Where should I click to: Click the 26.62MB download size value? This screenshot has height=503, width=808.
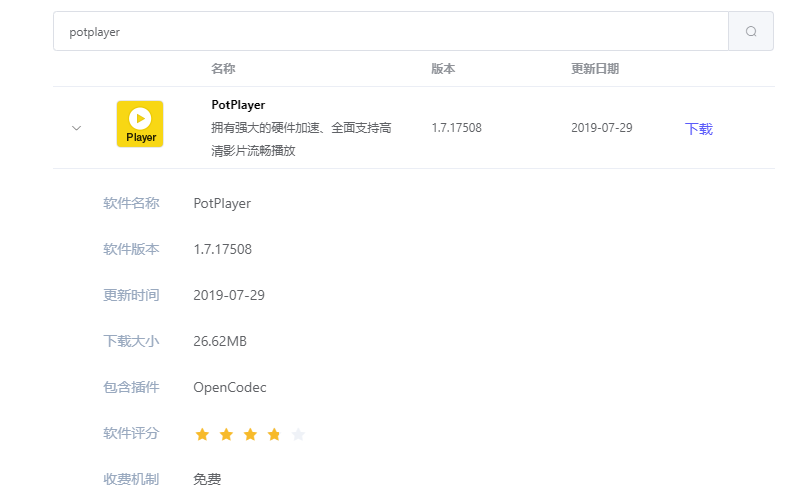point(220,341)
